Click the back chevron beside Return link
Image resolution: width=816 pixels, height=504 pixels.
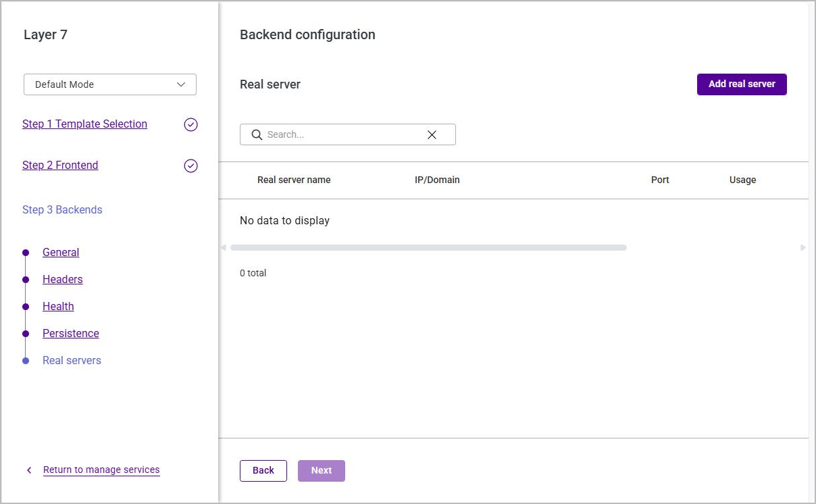click(x=29, y=470)
